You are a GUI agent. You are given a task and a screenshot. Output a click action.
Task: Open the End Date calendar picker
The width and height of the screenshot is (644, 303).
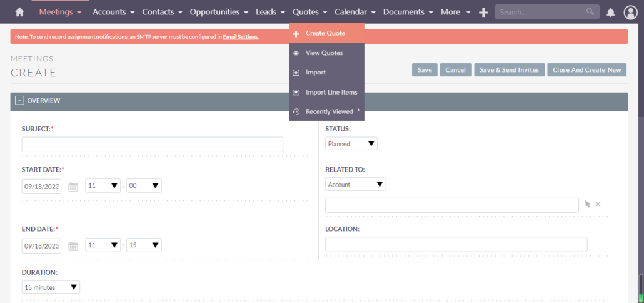point(73,245)
